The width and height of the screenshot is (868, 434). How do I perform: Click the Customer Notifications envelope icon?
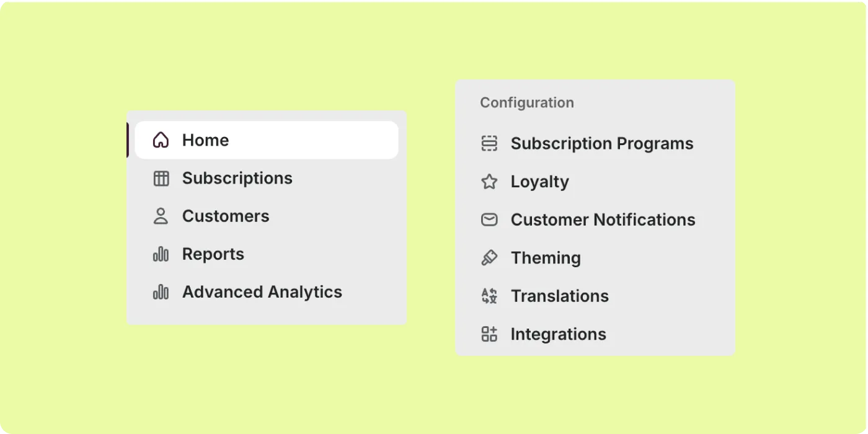pos(489,219)
